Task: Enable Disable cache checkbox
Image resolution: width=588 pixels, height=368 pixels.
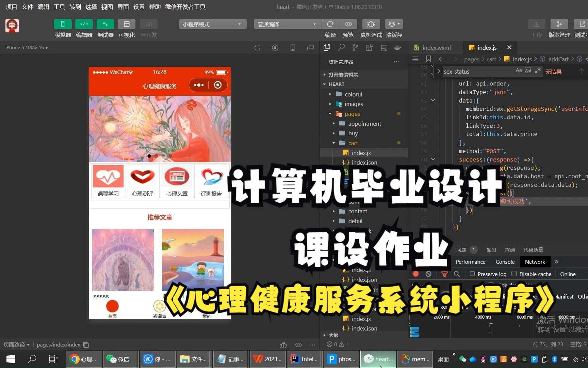Action: 514,274
